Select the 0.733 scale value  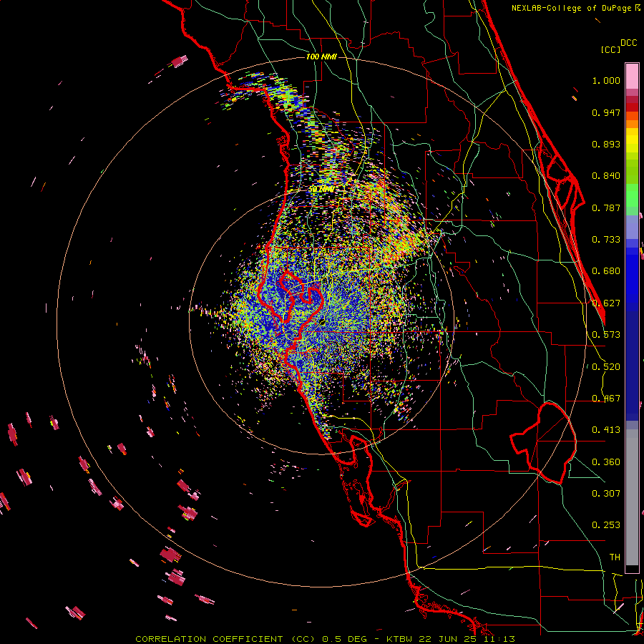(x=606, y=240)
